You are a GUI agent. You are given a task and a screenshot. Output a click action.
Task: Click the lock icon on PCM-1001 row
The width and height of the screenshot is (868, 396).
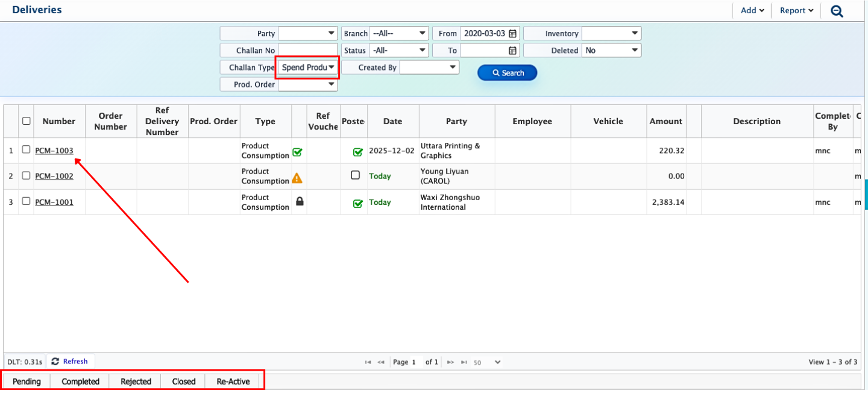click(x=300, y=202)
